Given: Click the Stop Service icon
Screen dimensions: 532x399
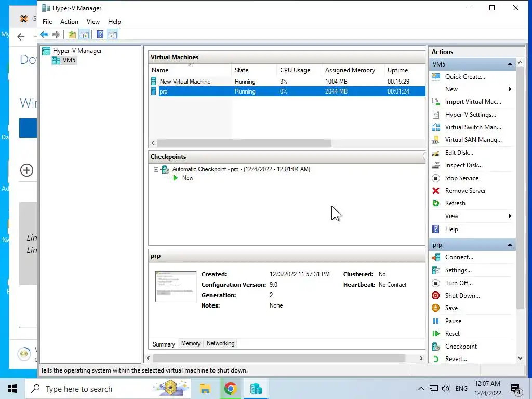Looking at the screenshot, I should (436, 178).
